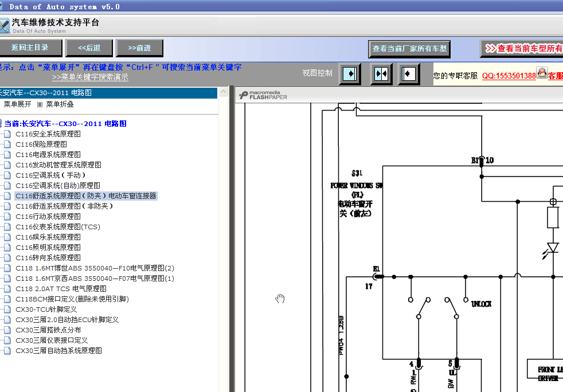
Task: Open C116空调系统(自动)原理图 document
Action: pyautogui.click(x=58, y=186)
